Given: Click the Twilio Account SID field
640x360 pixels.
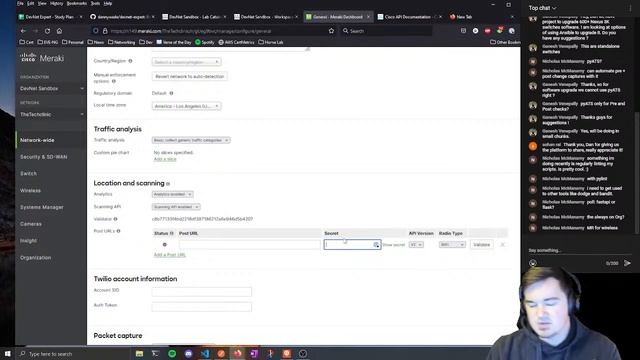Looking at the screenshot, I should (x=202, y=291).
